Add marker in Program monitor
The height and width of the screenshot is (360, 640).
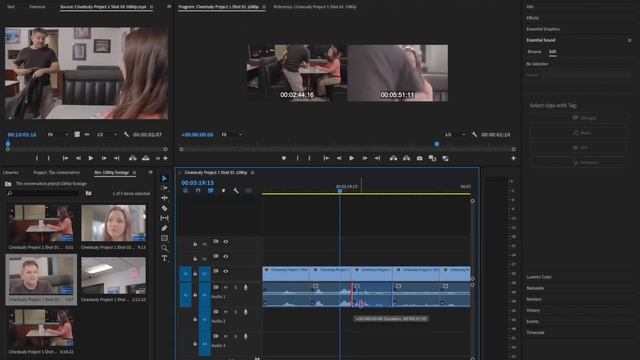point(284,158)
